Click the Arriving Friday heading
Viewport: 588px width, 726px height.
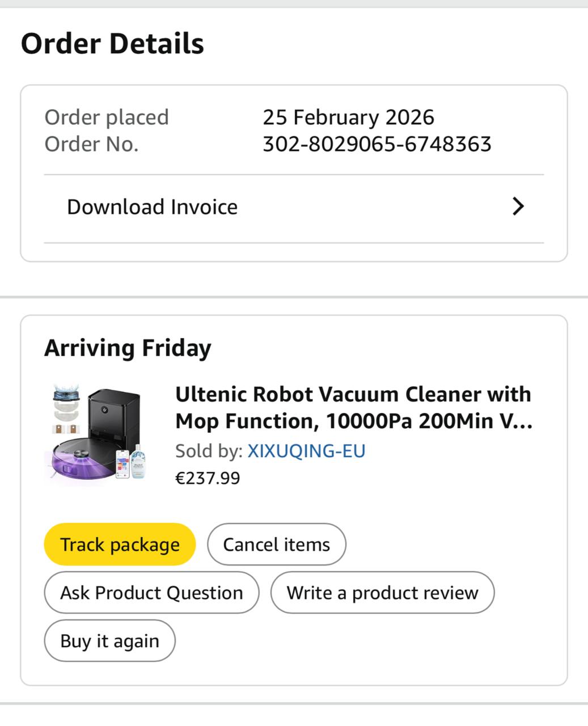128,348
